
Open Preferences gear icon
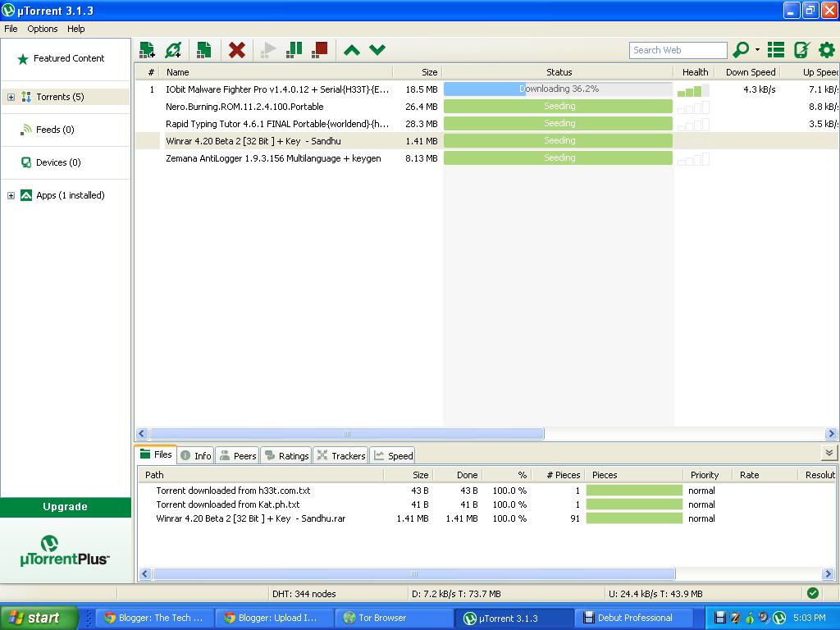tap(827, 50)
